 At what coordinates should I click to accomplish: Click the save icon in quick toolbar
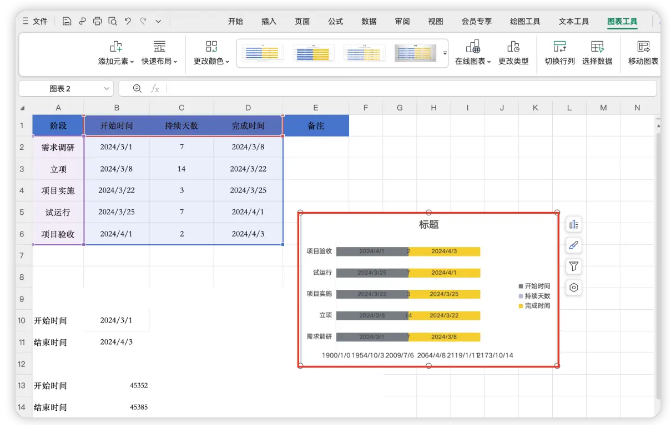pos(67,21)
